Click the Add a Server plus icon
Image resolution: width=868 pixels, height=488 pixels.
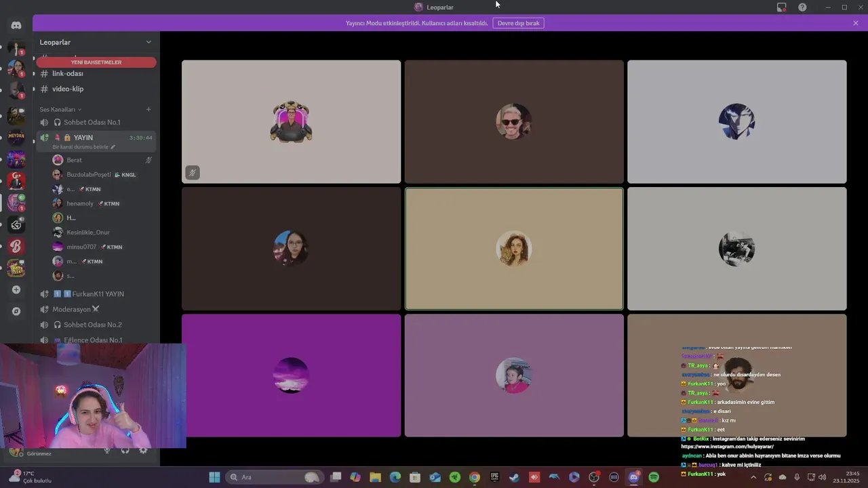(16, 290)
